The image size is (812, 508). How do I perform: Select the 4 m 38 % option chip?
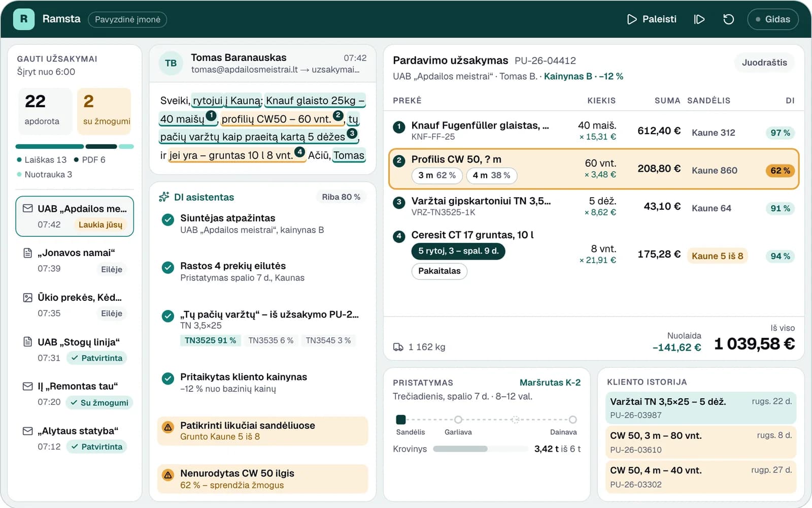coord(491,175)
